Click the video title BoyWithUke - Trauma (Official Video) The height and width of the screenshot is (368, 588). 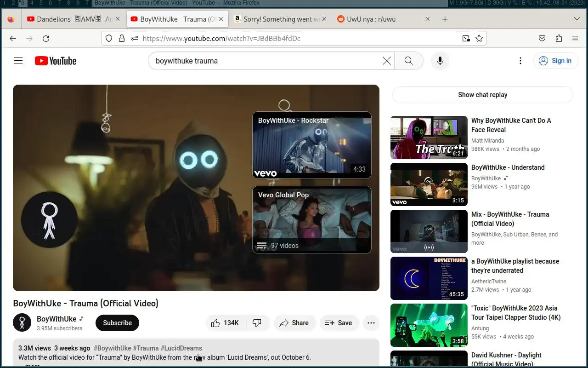[x=85, y=303]
